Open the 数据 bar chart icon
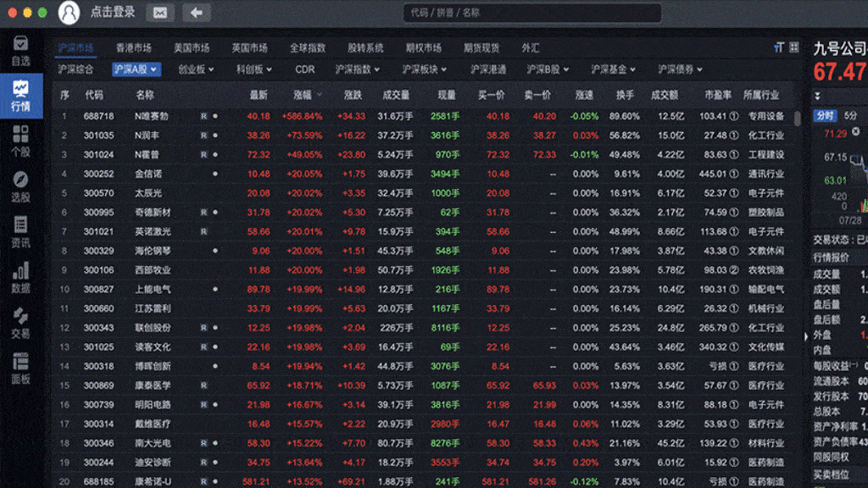 click(x=20, y=277)
